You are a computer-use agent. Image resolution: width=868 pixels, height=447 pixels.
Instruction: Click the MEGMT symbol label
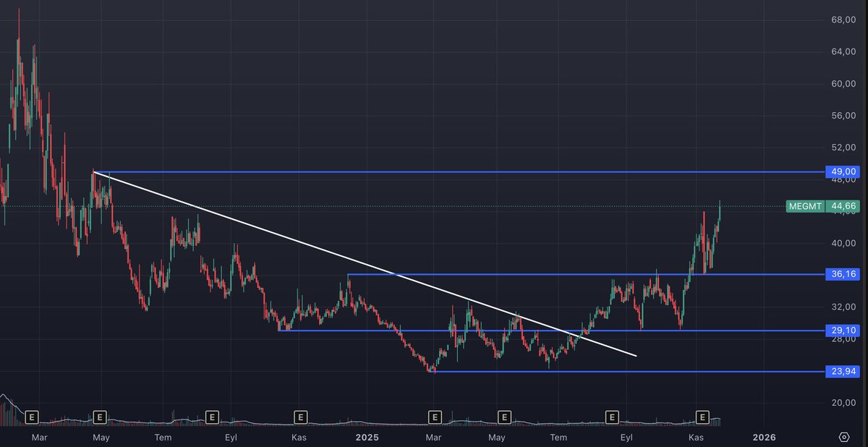804,206
